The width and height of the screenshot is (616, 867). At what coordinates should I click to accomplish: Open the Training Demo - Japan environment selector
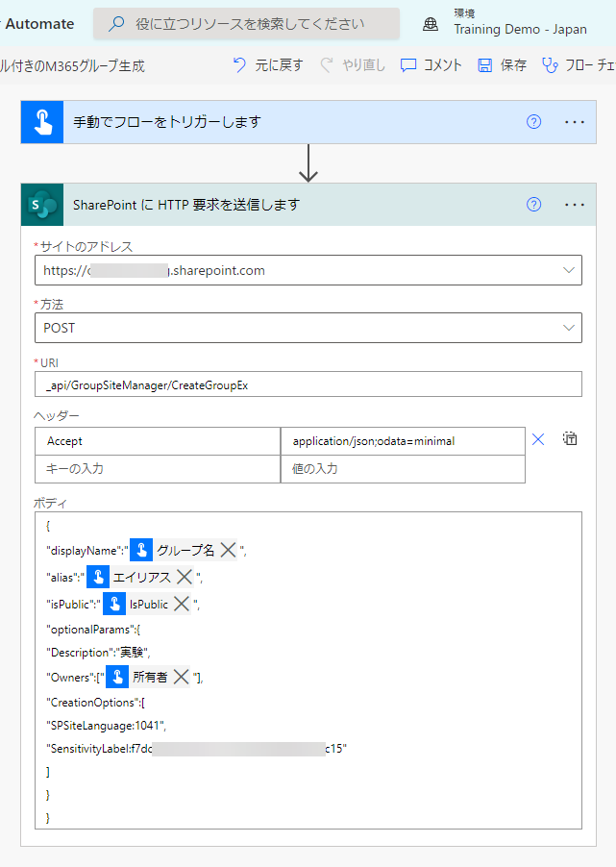pyautogui.click(x=520, y=23)
